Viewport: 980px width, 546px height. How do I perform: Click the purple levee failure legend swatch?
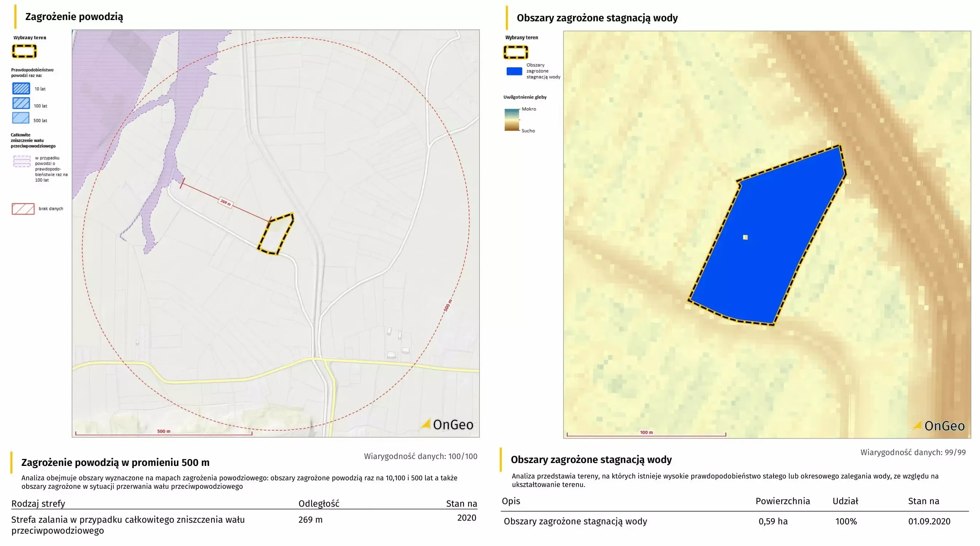coord(22,161)
